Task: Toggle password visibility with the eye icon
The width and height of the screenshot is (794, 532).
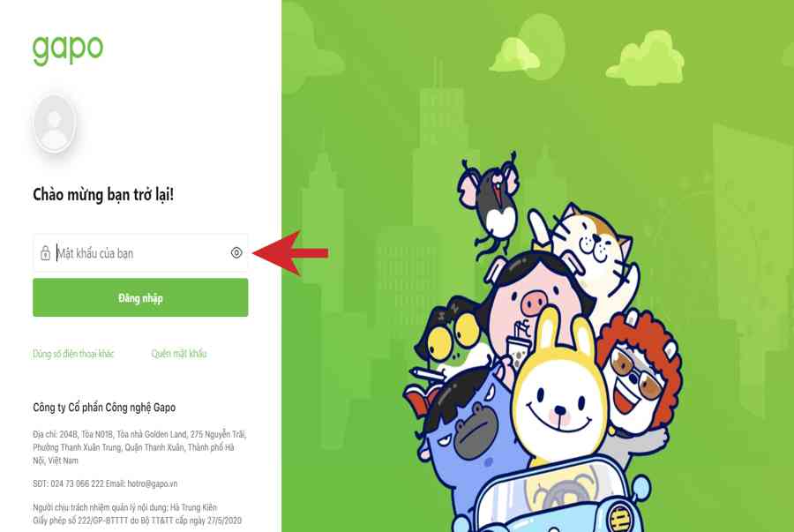Action: click(x=236, y=252)
